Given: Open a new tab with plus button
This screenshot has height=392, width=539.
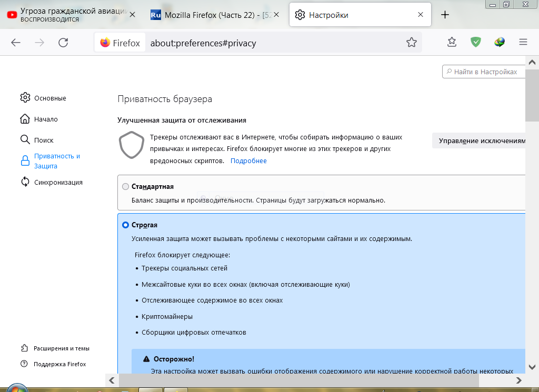Looking at the screenshot, I should (445, 14).
